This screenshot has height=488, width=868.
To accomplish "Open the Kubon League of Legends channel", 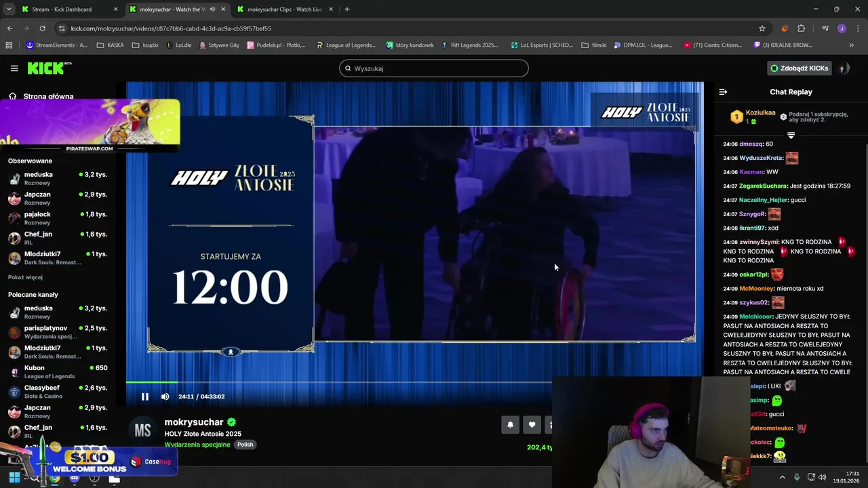I will (x=58, y=372).
